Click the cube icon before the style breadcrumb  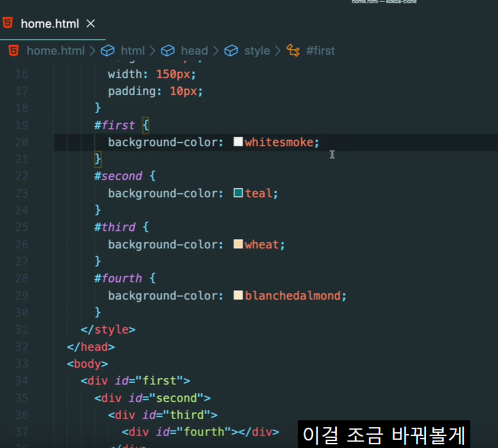click(231, 51)
